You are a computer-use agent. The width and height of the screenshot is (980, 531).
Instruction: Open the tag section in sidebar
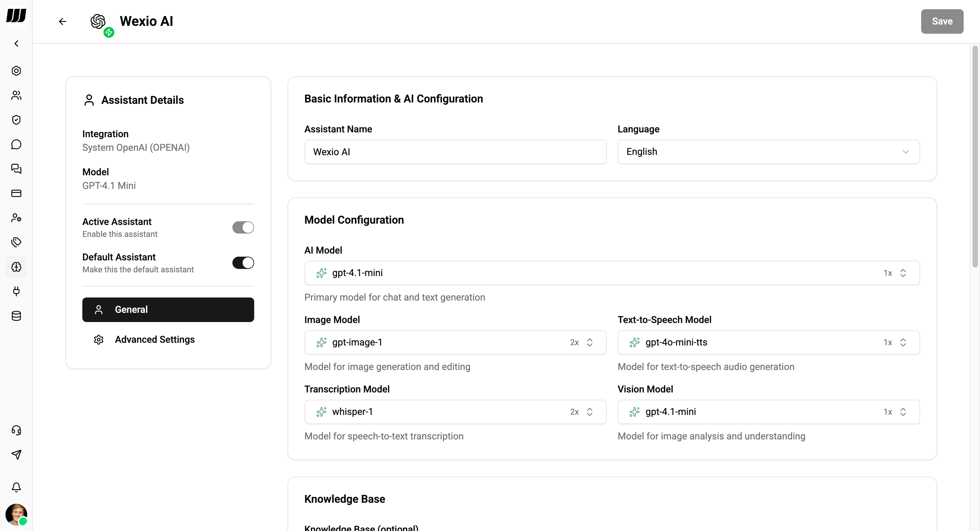pyautogui.click(x=16, y=242)
